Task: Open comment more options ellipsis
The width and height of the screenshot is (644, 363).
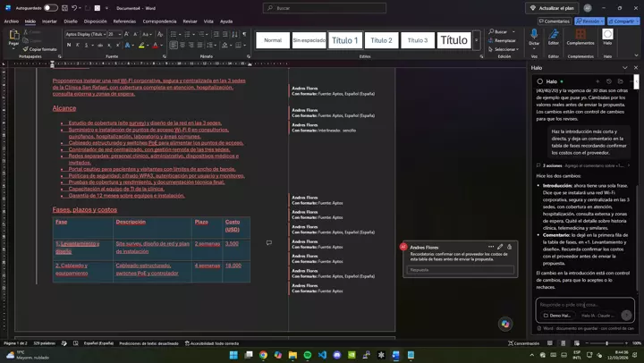Action: (x=491, y=247)
